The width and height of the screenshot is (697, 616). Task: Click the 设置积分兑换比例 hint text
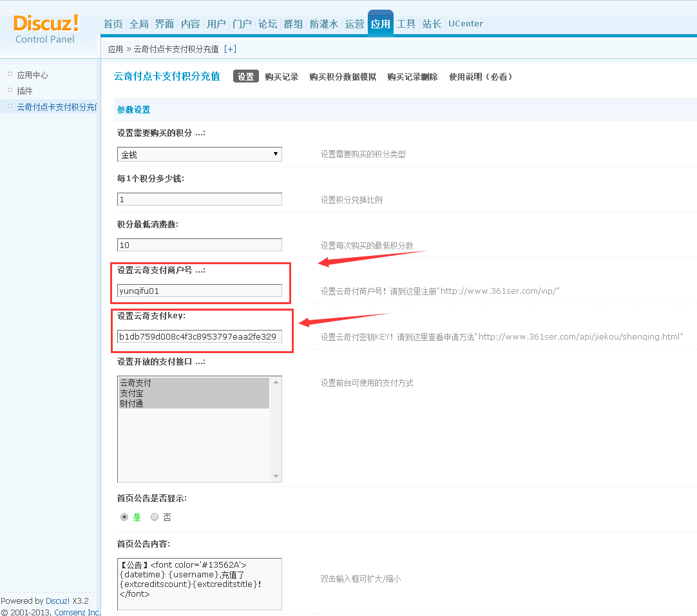[x=352, y=200]
